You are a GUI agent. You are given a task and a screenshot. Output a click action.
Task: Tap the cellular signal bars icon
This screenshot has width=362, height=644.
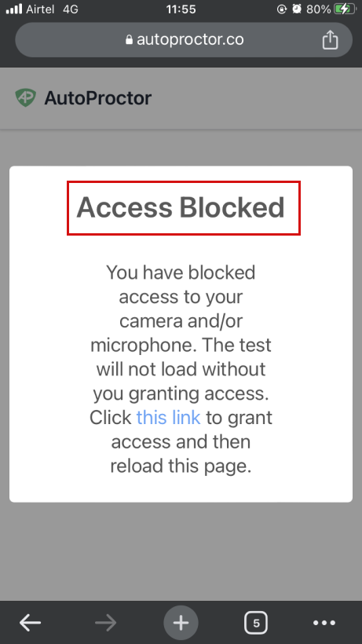coord(14,9)
